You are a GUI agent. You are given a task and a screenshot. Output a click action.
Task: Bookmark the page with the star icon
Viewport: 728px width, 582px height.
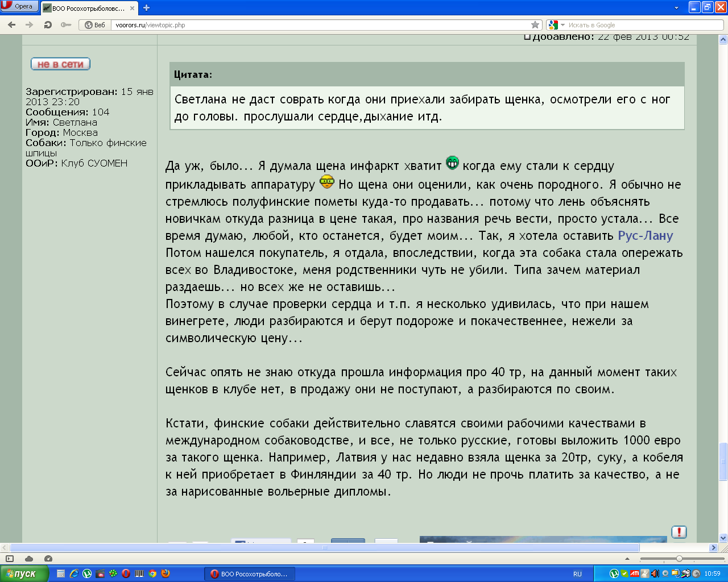tap(535, 24)
